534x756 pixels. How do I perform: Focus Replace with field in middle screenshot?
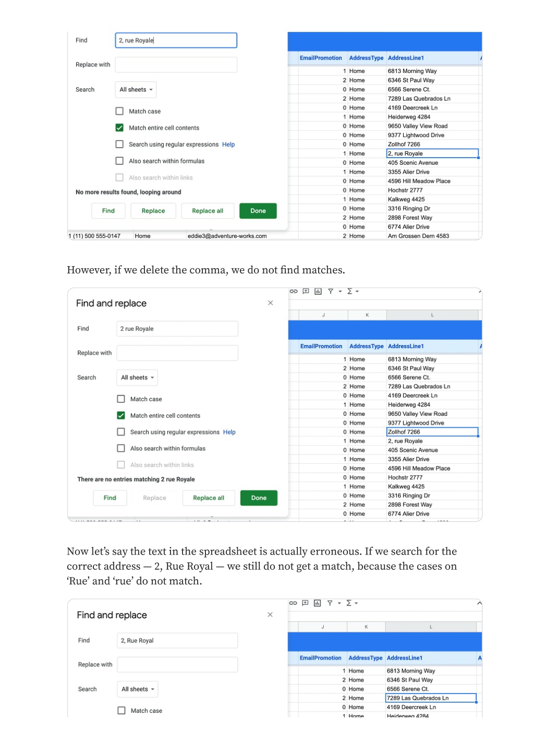click(177, 353)
